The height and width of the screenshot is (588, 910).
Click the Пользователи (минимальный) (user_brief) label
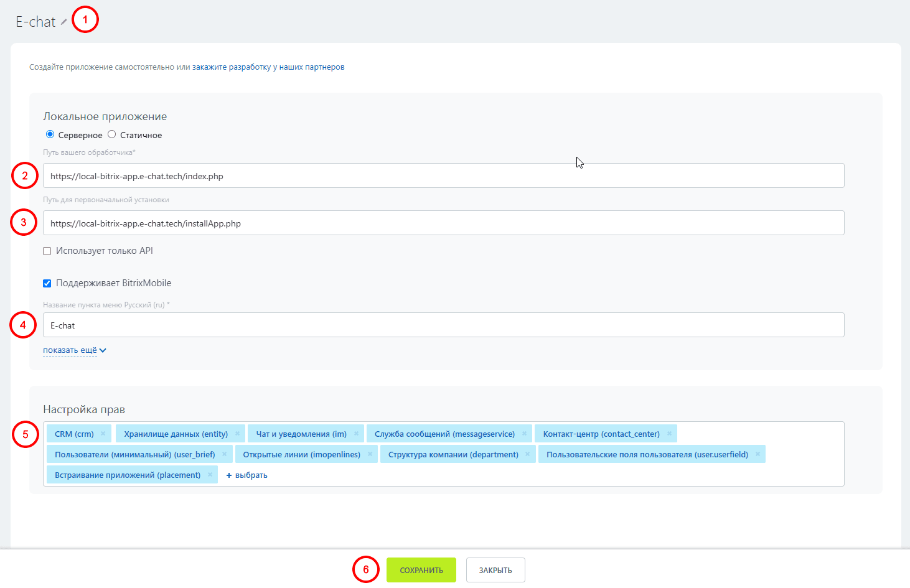pyautogui.click(x=135, y=454)
